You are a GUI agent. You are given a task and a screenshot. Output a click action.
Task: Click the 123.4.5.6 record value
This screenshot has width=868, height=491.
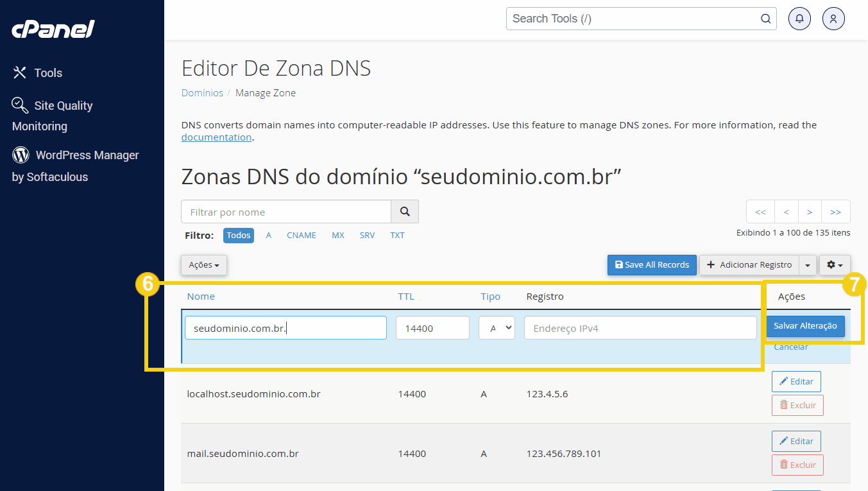(547, 394)
